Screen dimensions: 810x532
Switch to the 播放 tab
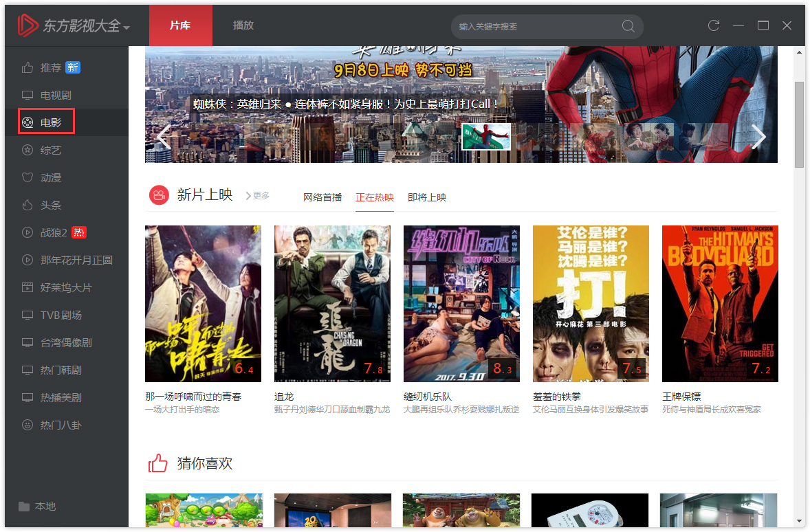tap(243, 25)
